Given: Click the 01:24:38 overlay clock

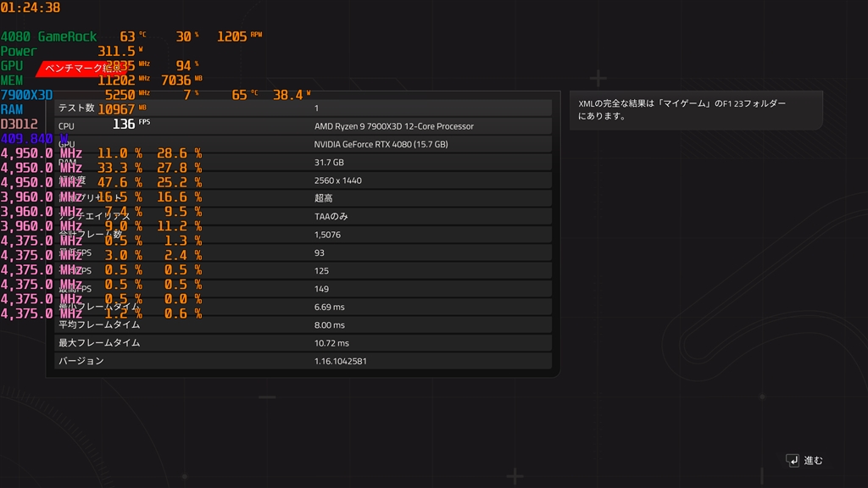Looking at the screenshot, I should pos(30,8).
